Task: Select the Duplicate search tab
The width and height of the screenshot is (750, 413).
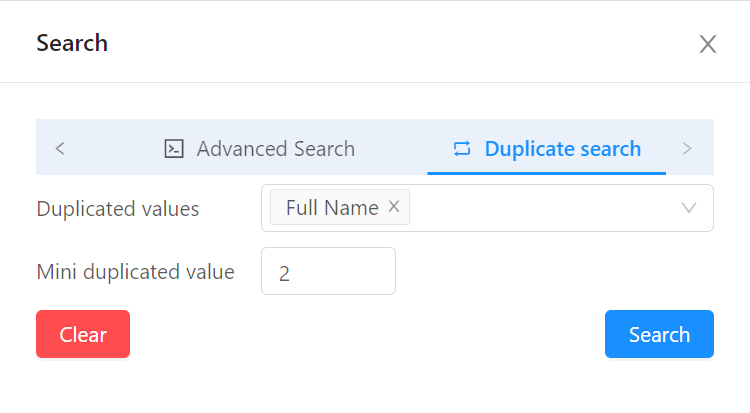Action: [x=547, y=149]
